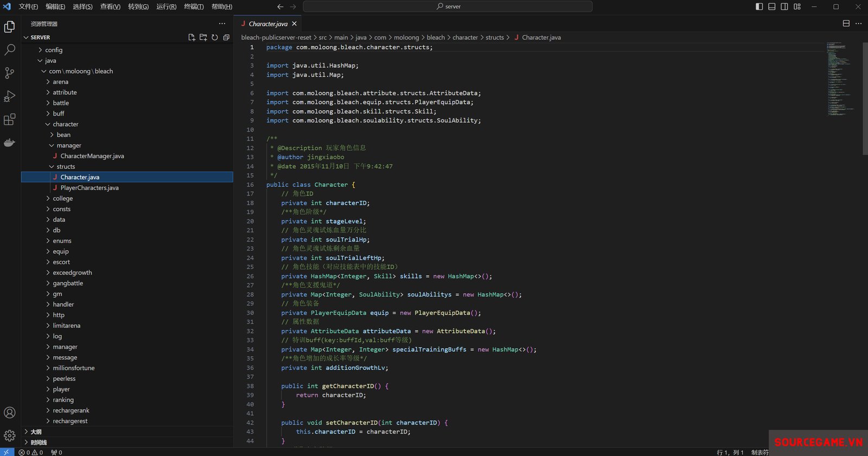Open the 终端(T) menu
Image resolution: width=868 pixels, height=456 pixels.
coord(194,7)
